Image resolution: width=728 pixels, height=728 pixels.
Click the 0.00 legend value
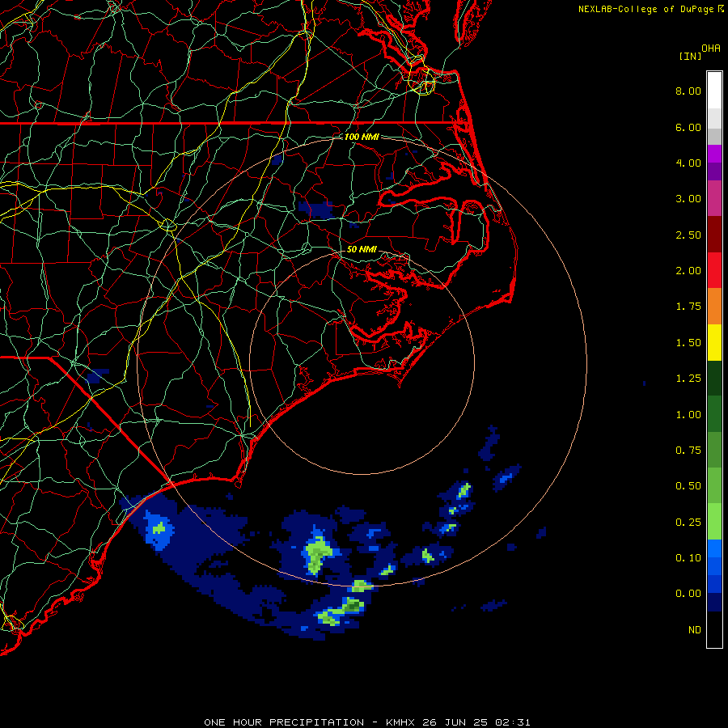point(688,594)
